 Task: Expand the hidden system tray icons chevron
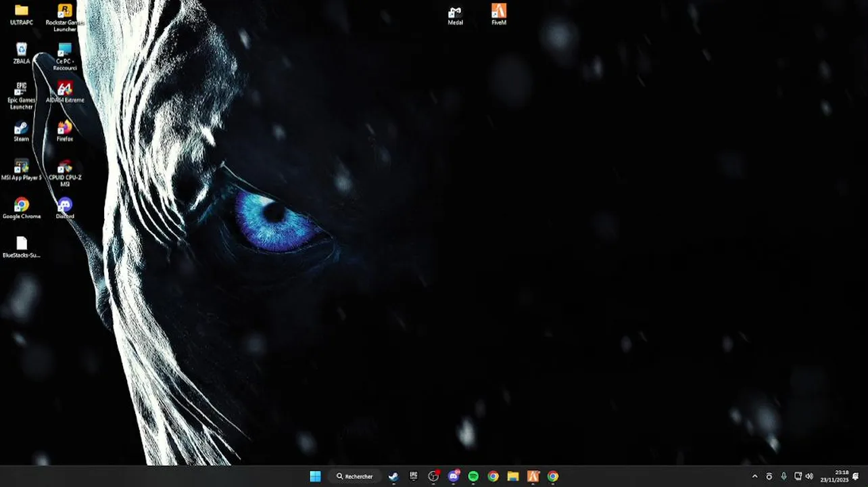click(755, 476)
